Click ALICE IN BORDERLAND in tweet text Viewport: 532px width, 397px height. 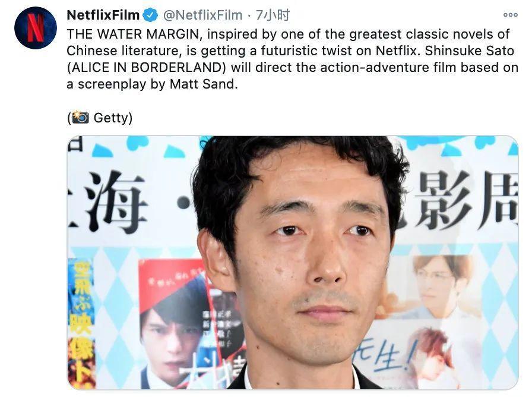pos(146,68)
